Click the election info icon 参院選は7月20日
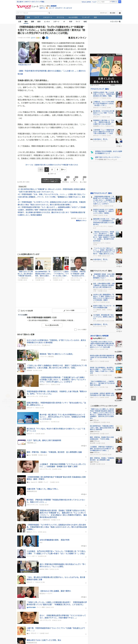Screen dimensions: 138x644 click(92, 152)
